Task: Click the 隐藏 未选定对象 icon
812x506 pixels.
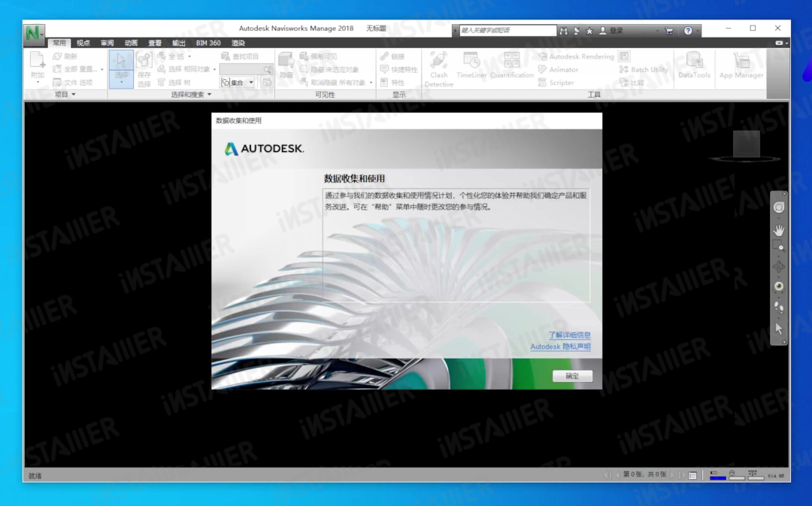Action: click(304, 69)
